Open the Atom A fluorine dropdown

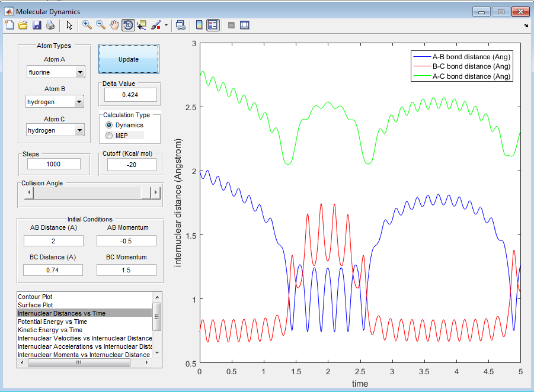(x=79, y=72)
